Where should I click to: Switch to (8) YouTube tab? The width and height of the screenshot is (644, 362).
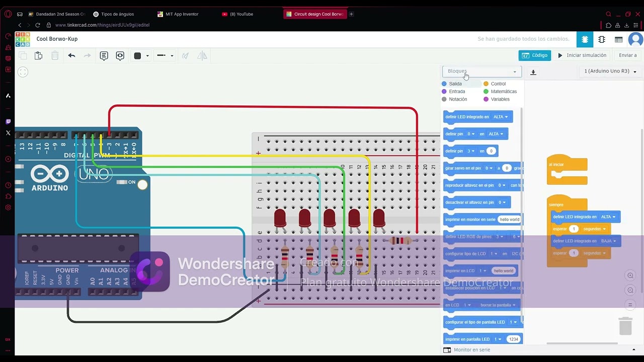[x=242, y=14]
